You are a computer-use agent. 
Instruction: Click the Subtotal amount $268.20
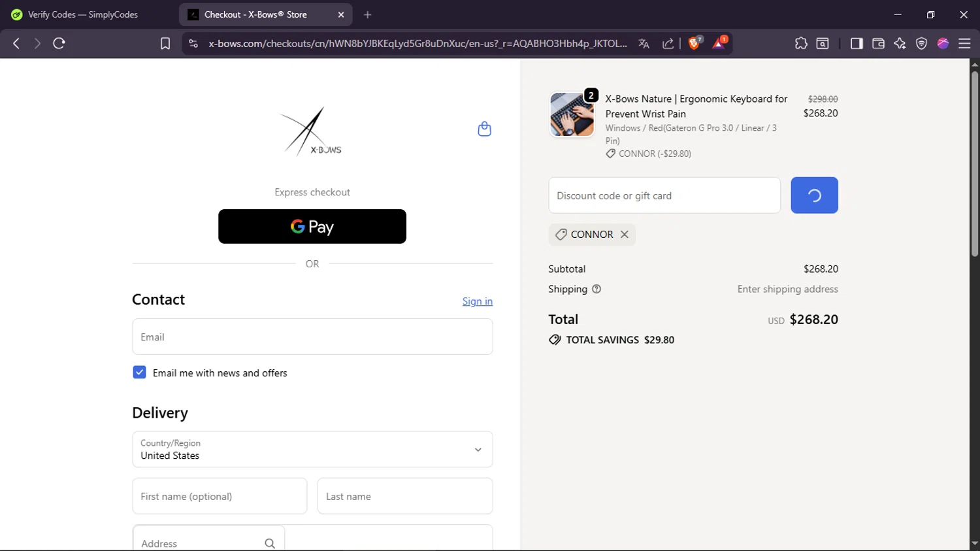click(x=821, y=269)
